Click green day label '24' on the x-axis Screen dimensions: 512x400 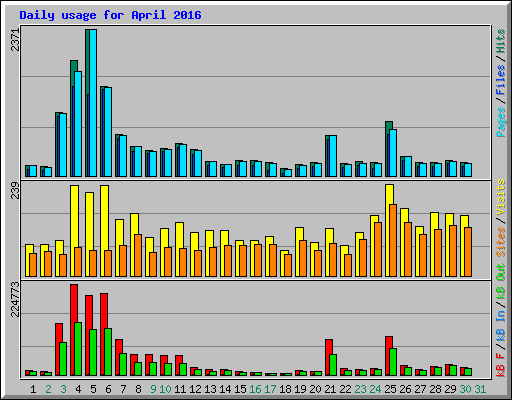coord(375,389)
